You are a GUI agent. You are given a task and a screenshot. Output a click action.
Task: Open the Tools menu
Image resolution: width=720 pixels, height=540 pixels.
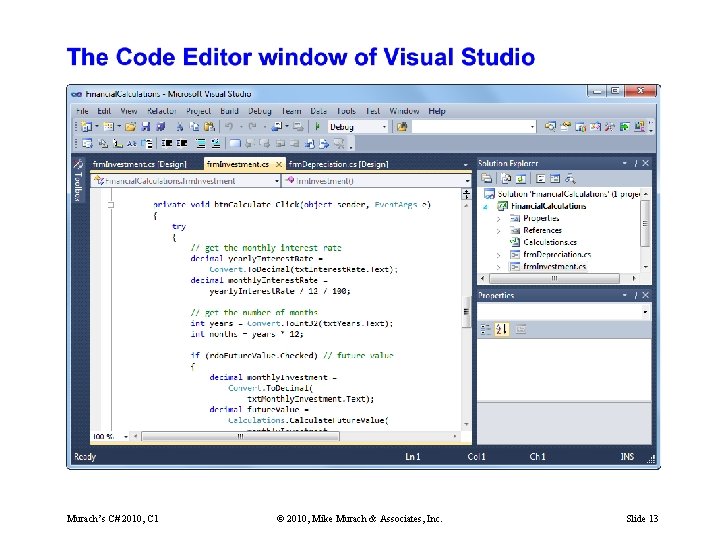(346, 111)
